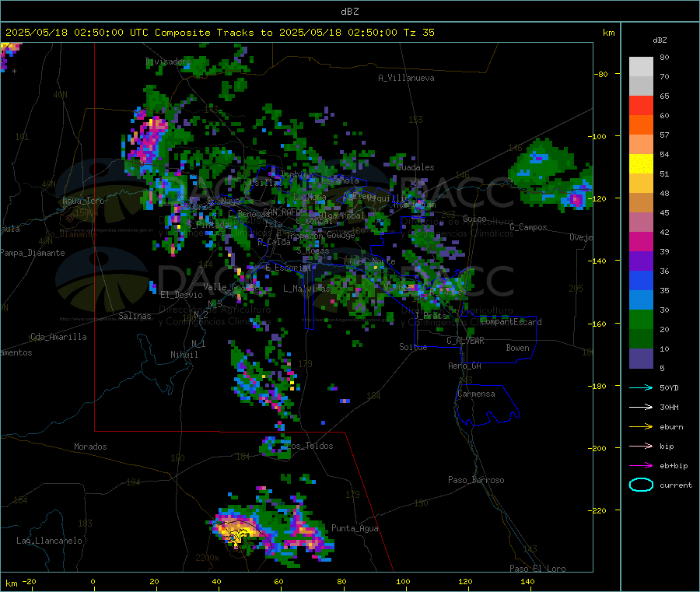Click the SAN_RAFAEL map label
This screenshot has height=592, width=700.
click(285, 212)
